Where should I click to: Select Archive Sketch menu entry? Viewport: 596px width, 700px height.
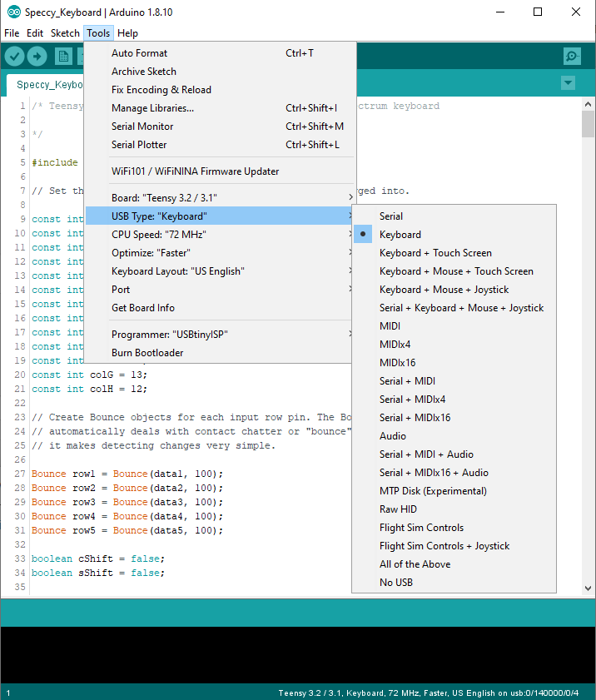221,72
